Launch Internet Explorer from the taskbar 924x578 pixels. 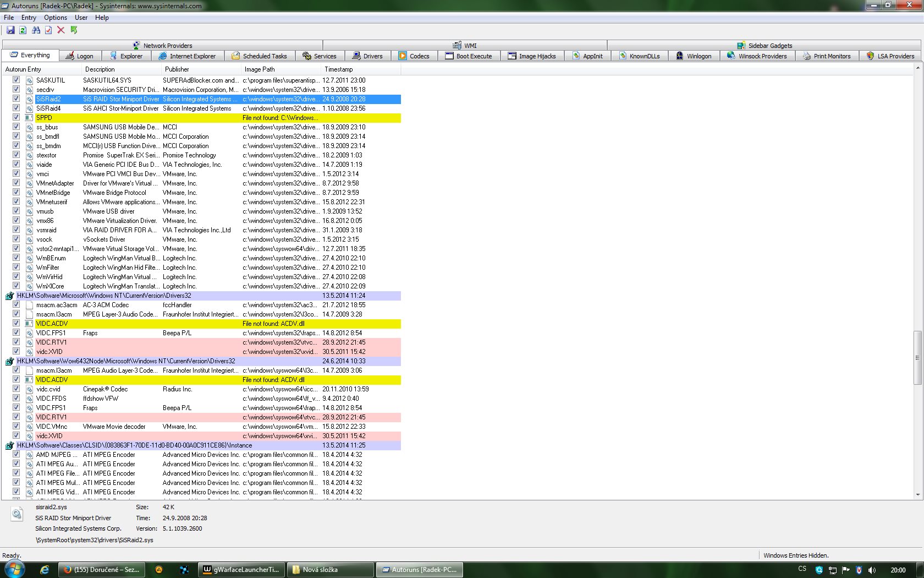click(x=45, y=570)
